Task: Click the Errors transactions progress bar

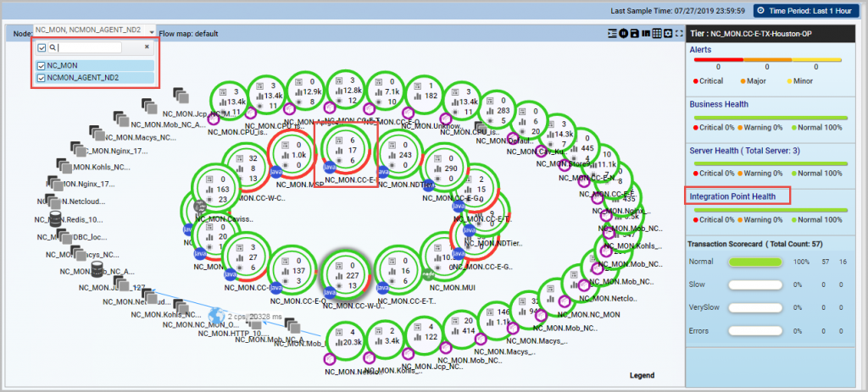Action: tap(755, 331)
